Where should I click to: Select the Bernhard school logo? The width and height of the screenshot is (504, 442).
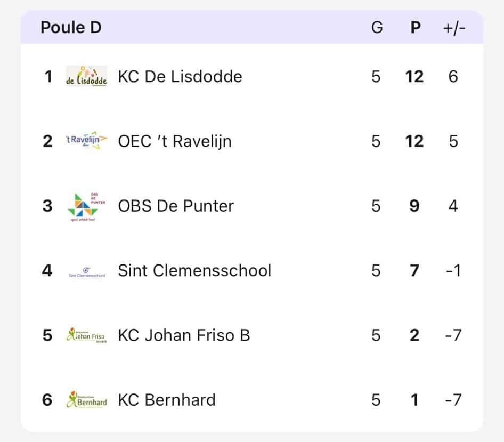click(x=86, y=400)
